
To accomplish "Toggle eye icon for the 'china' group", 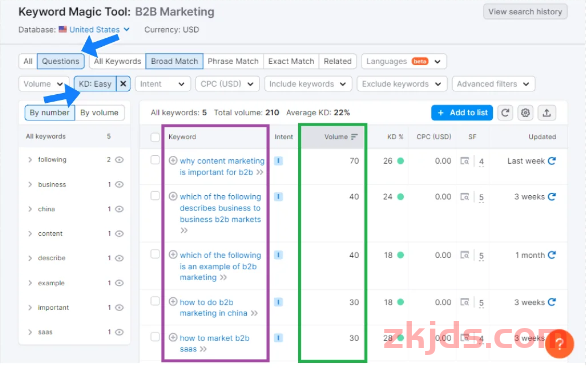I will tap(119, 209).
